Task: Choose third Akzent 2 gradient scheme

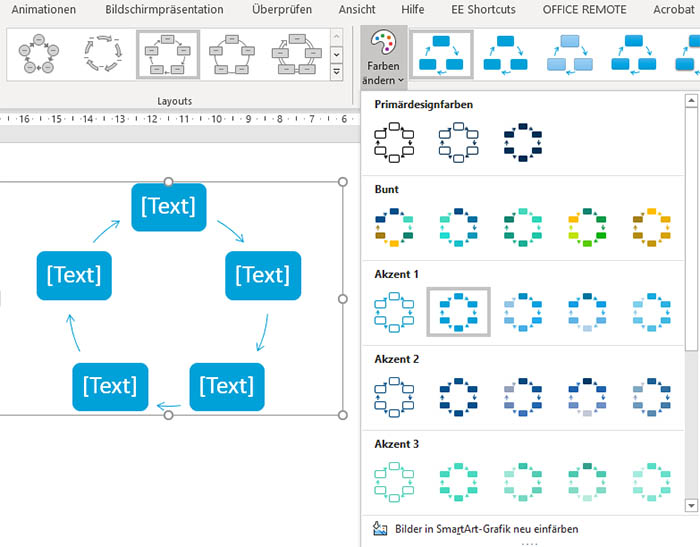Action: pos(523,397)
